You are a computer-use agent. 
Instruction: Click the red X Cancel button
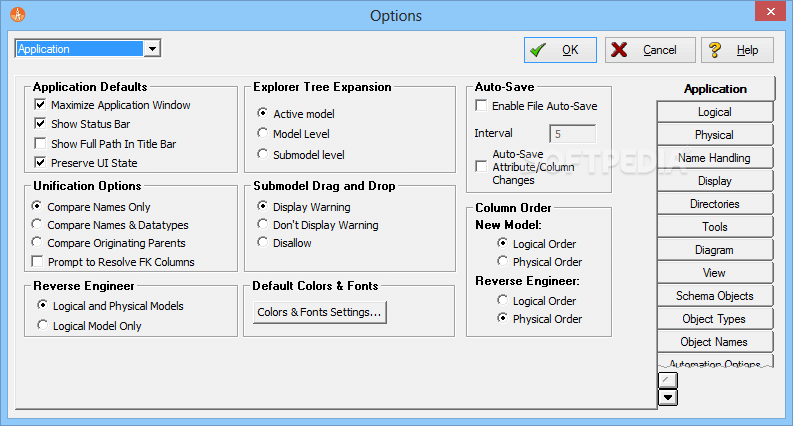[x=650, y=50]
